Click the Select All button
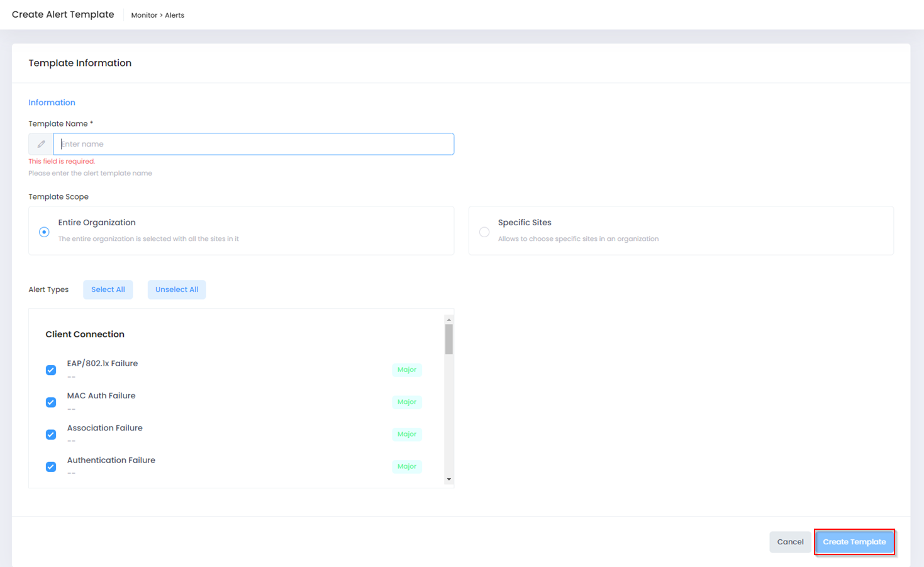This screenshot has height=567, width=924. tap(108, 289)
